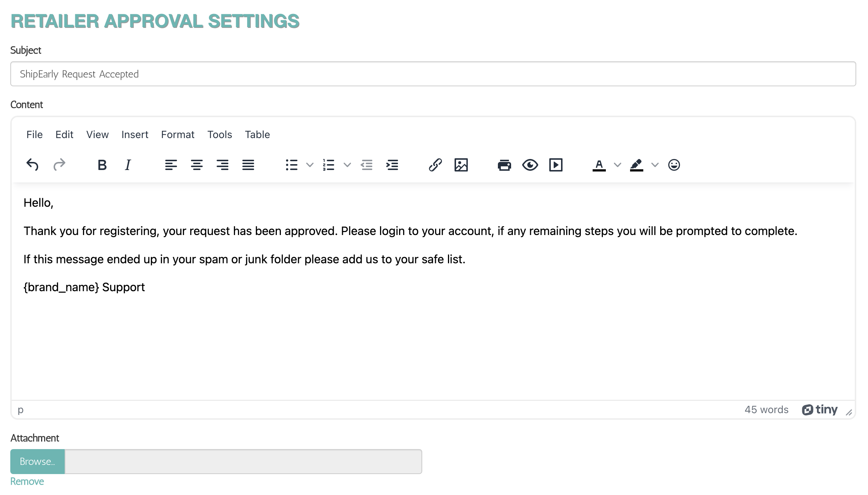
Task: Open the Format menu
Action: click(177, 134)
